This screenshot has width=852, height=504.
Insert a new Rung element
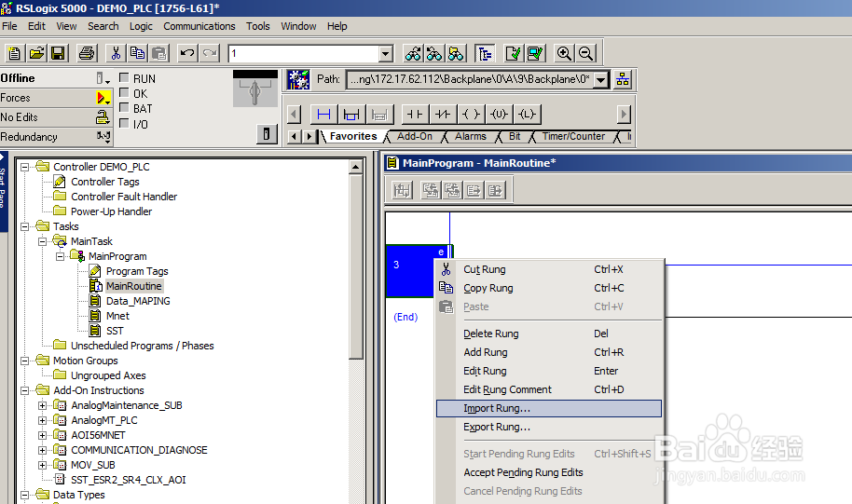coord(323,115)
